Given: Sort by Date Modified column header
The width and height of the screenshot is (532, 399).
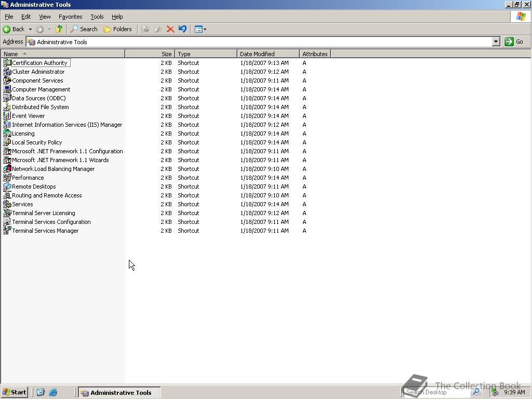Looking at the screenshot, I should click(269, 54).
